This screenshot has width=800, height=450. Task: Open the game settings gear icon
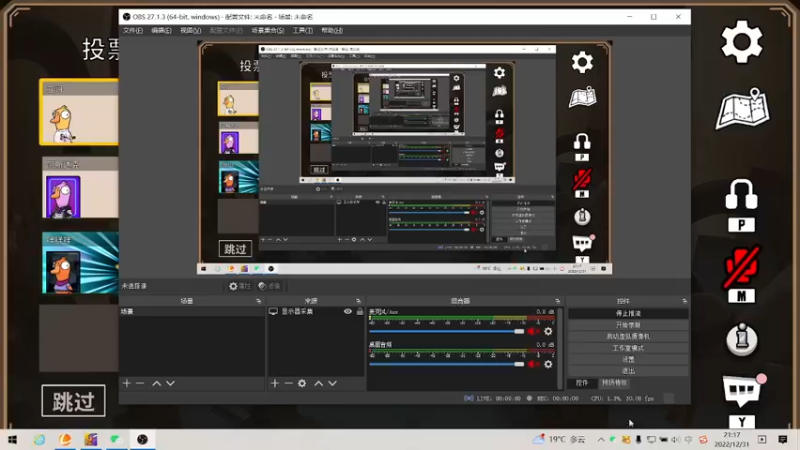coord(741,42)
